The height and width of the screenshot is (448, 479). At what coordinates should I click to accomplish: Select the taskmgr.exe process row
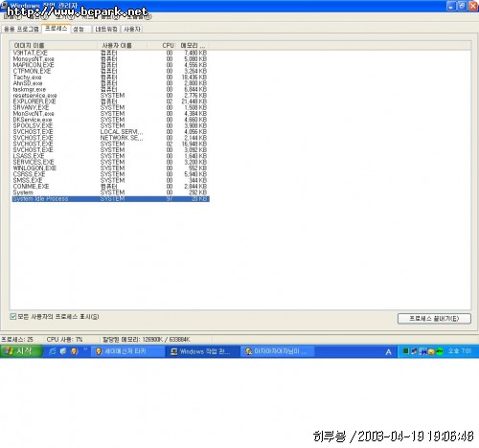[x=110, y=89]
